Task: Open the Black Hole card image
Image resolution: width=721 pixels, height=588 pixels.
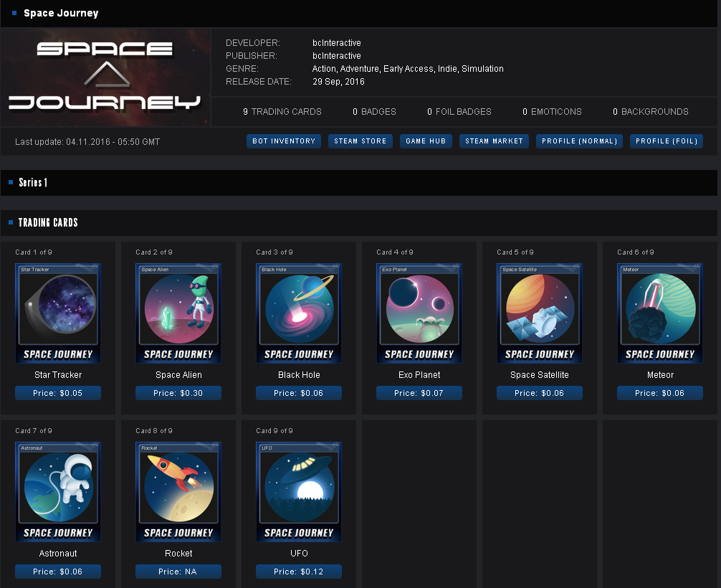Action: (299, 313)
